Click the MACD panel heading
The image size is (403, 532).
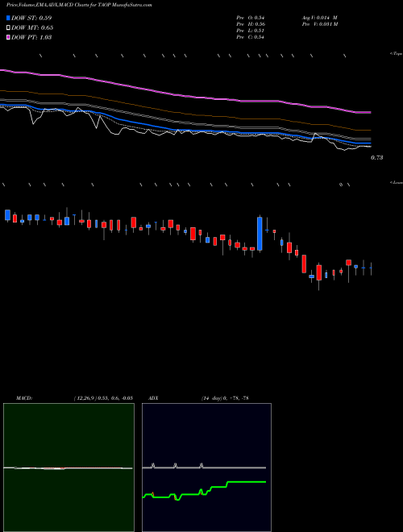click(x=24, y=398)
